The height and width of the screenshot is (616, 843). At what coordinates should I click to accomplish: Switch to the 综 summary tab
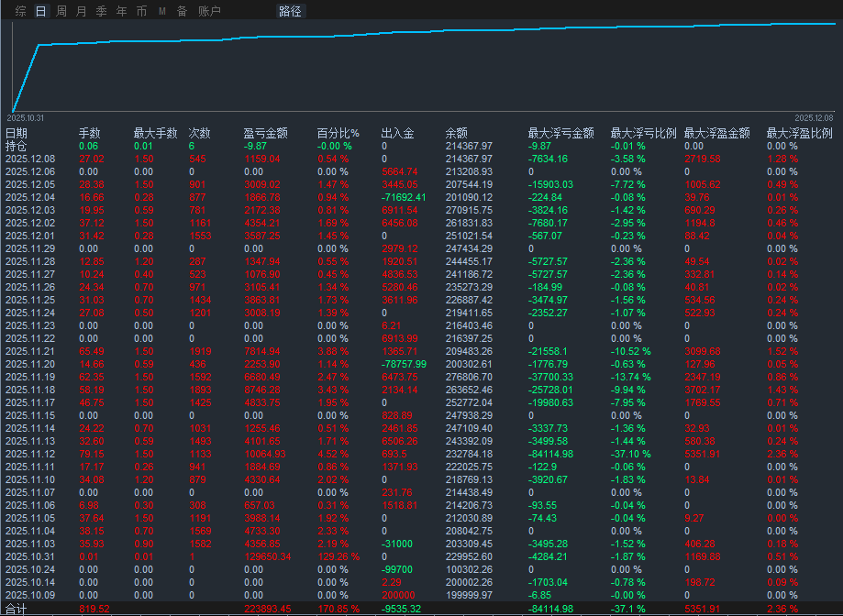point(20,11)
